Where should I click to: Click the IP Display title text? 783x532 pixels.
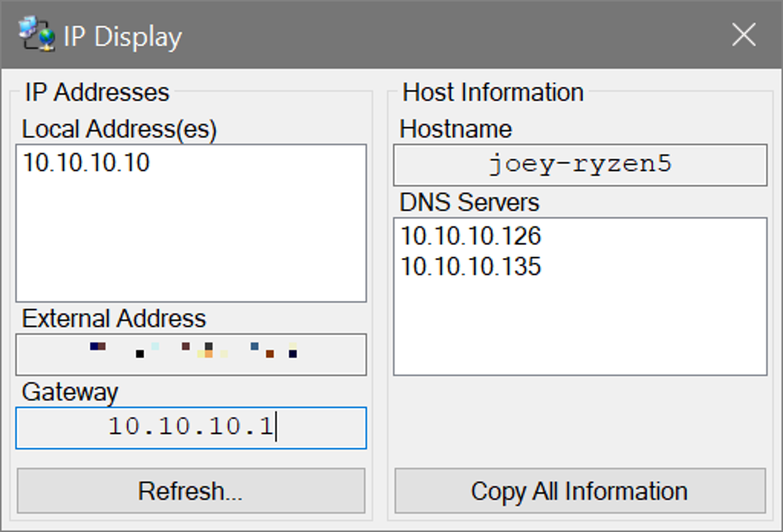pyautogui.click(x=124, y=35)
